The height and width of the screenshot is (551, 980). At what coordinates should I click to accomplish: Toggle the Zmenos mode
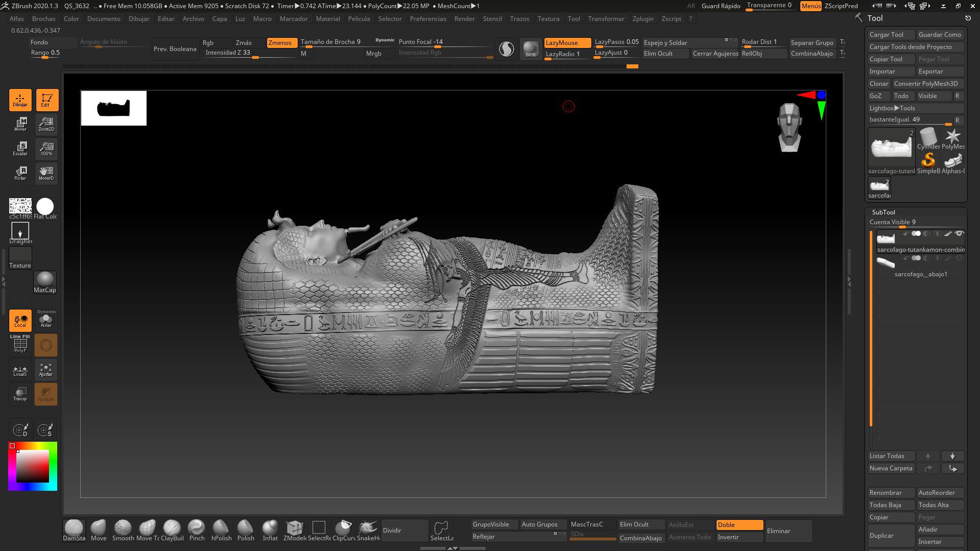tap(282, 43)
